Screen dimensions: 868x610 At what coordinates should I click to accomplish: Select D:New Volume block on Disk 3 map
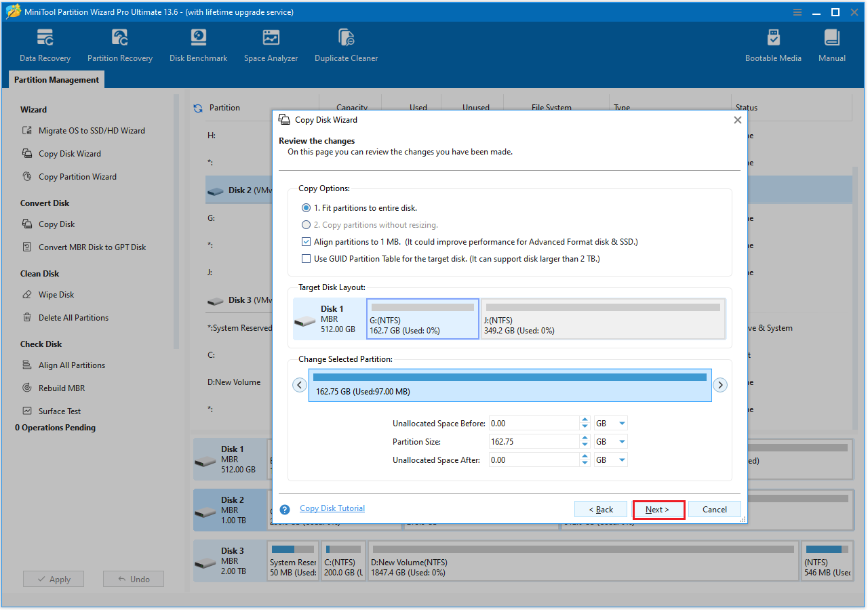tap(583, 561)
